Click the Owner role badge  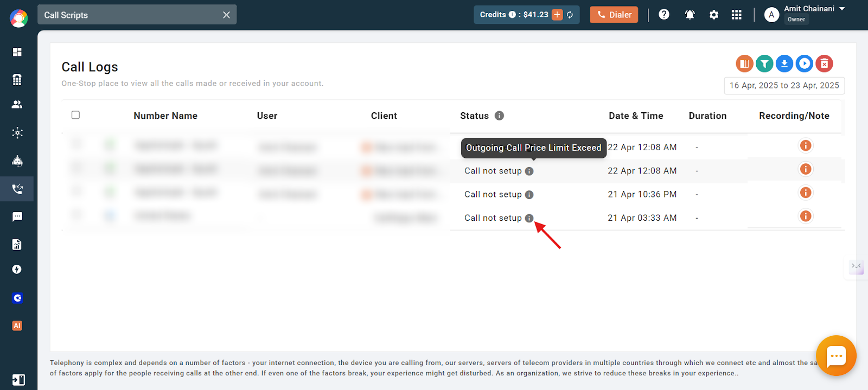[x=796, y=20]
